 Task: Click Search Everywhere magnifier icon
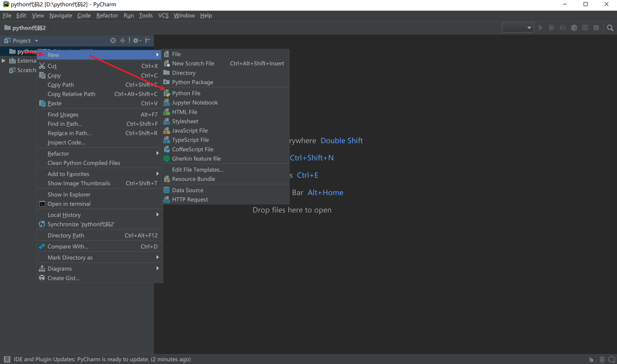tap(610, 28)
